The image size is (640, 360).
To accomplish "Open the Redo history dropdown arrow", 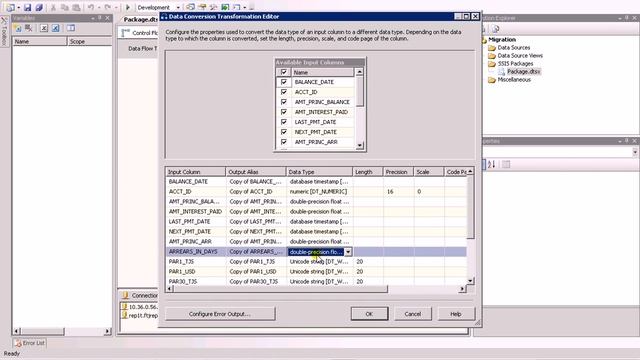I will coord(116,7).
